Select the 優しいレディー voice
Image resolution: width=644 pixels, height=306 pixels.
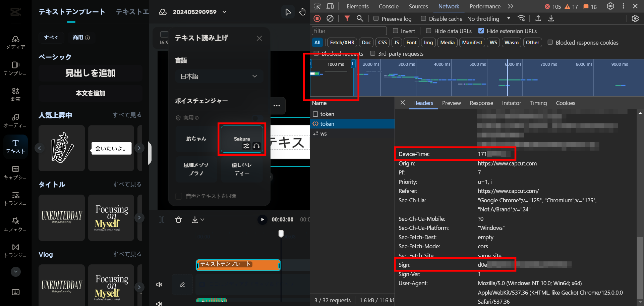pyautogui.click(x=242, y=169)
